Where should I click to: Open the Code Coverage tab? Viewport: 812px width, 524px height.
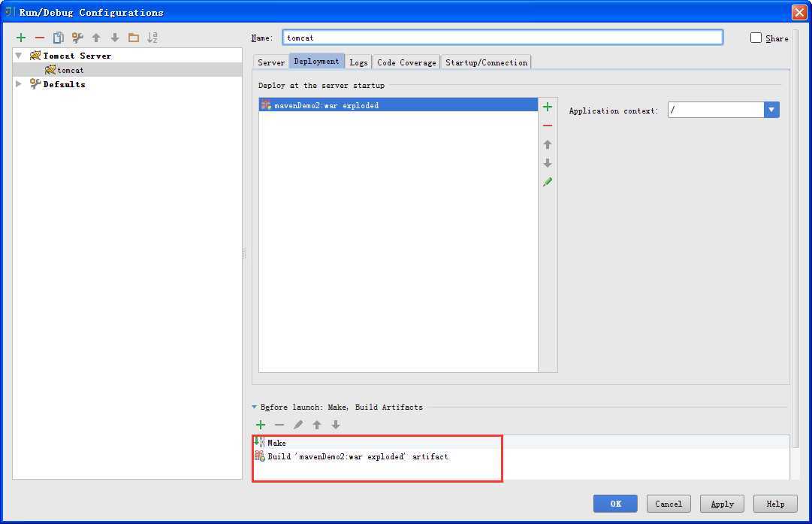tap(406, 62)
